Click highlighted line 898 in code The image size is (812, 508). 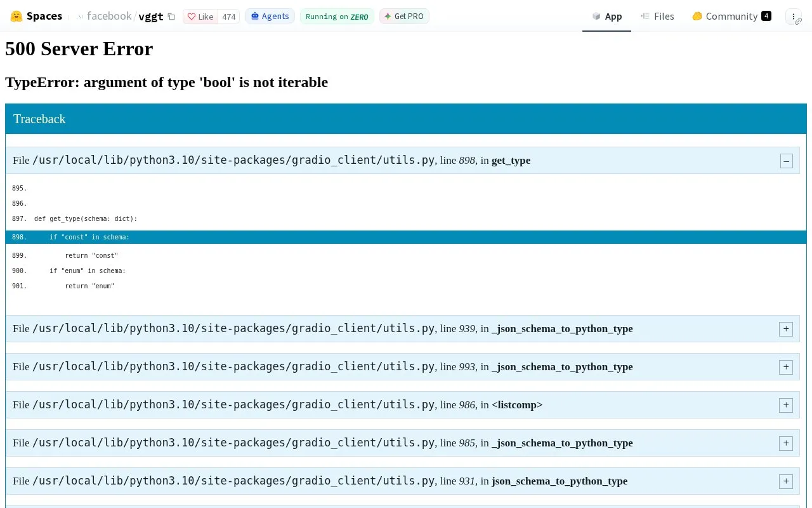[x=406, y=237]
